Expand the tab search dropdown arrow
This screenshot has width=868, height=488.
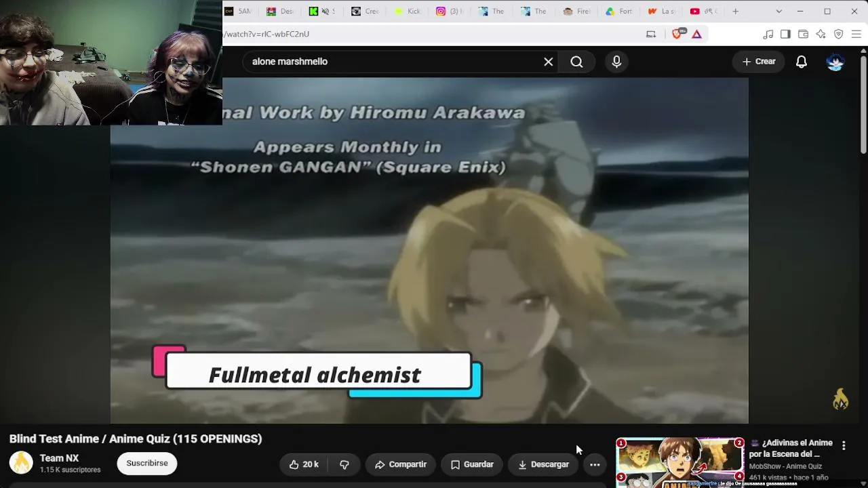[778, 11]
